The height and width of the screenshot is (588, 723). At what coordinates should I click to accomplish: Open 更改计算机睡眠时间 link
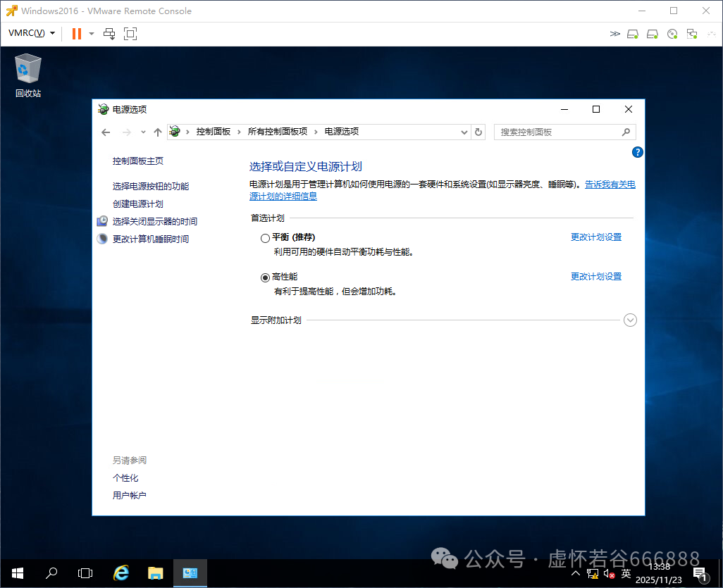(x=151, y=239)
